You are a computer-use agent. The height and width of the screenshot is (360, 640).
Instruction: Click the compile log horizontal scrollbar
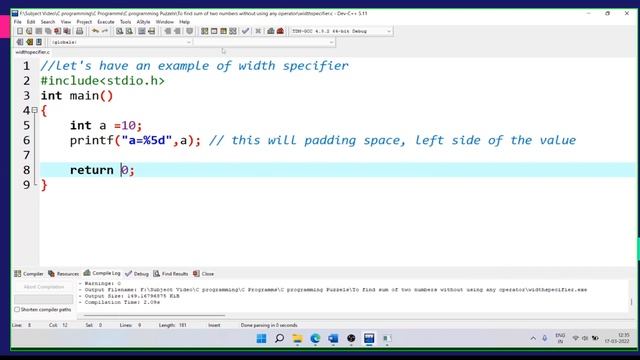coord(154,315)
